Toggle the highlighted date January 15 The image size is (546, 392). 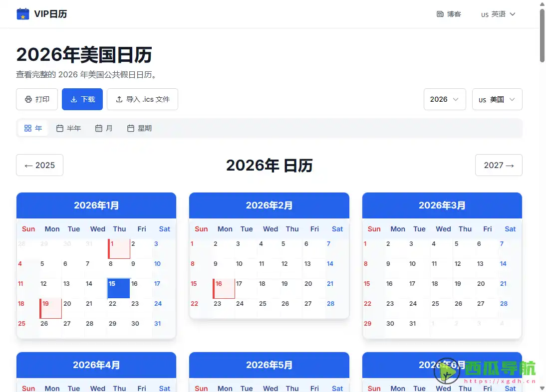(x=118, y=288)
